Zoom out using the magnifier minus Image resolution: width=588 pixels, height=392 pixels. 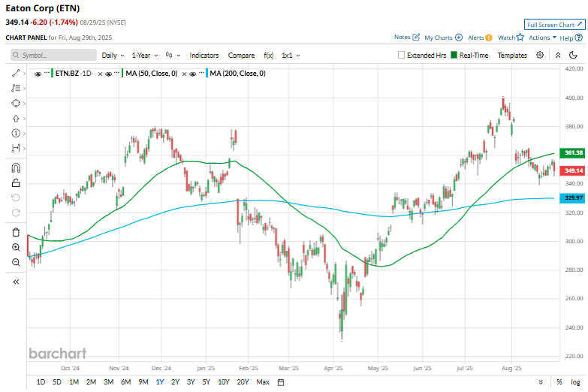tap(16, 262)
